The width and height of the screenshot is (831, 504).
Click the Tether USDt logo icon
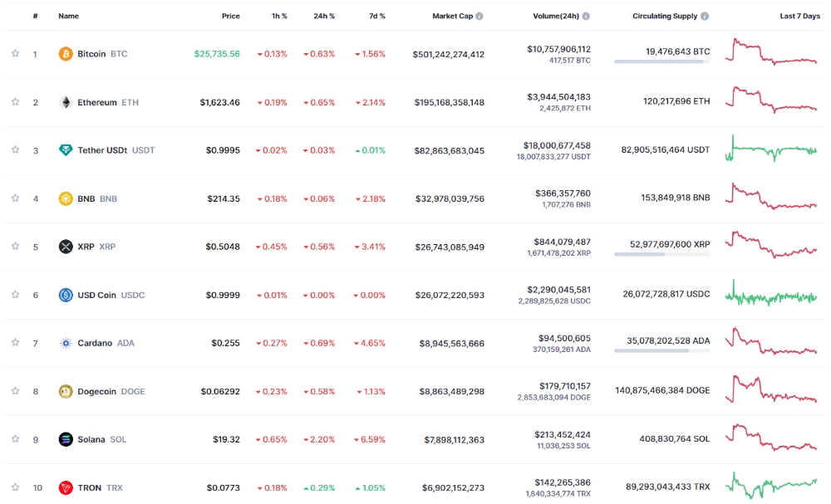pyautogui.click(x=66, y=150)
